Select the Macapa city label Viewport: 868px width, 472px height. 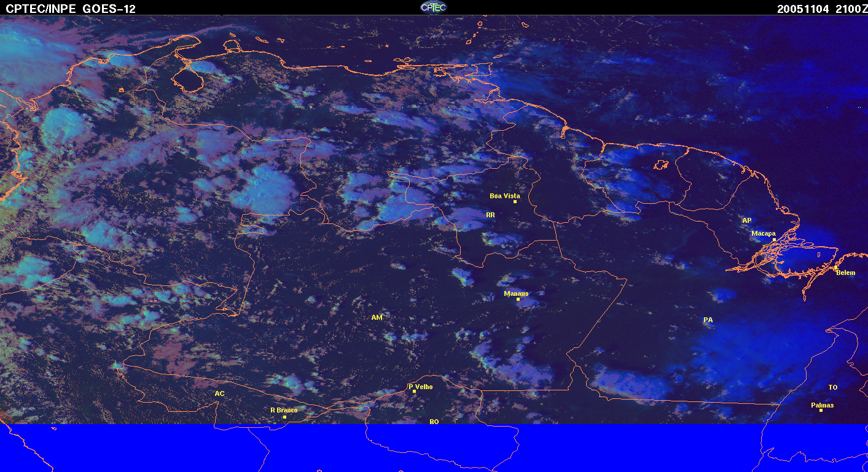coord(764,233)
